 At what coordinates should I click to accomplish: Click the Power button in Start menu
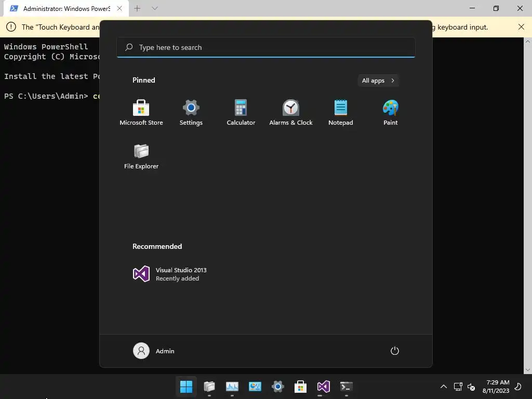395,351
